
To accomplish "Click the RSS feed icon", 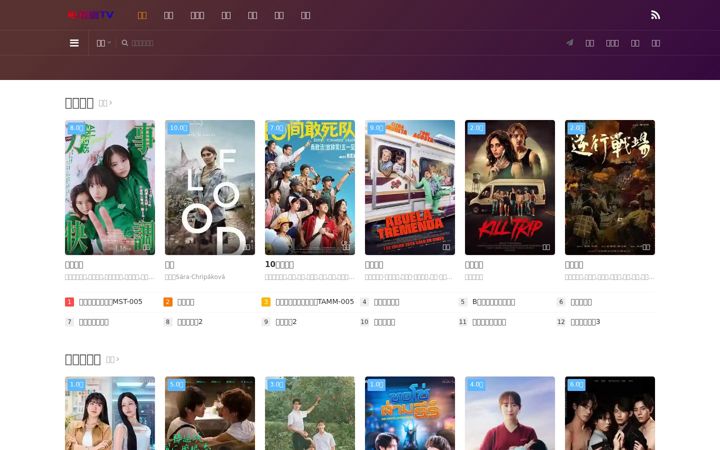I will point(655,15).
